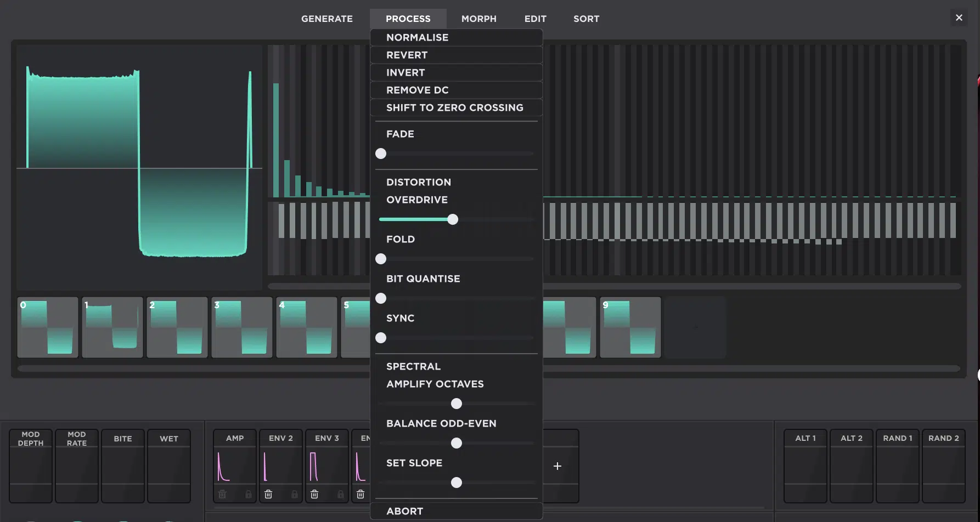Open the SORT menu
This screenshot has width=980, height=522.
click(x=586, y=18)
